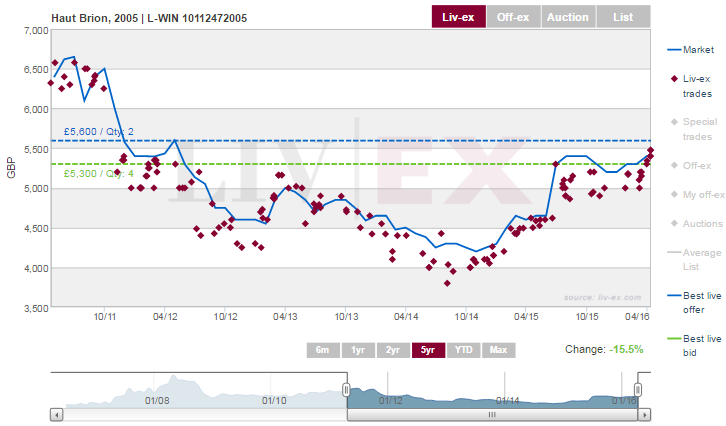Show the Max time range
This screenshot has height=426, width=726.
coord(498,350)
